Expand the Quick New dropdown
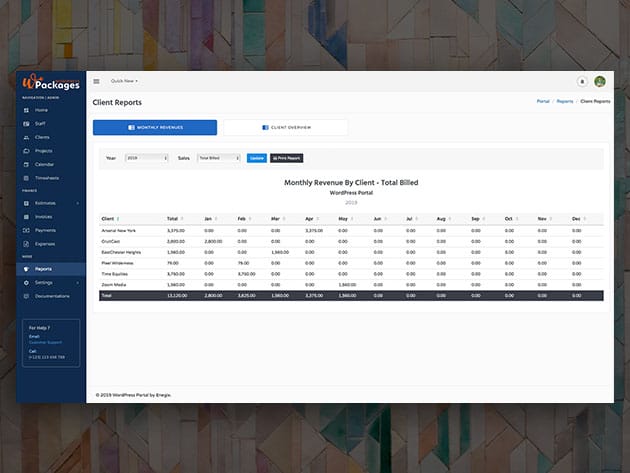Viewport: 630px width, 473px height. [x=124, y=81]
